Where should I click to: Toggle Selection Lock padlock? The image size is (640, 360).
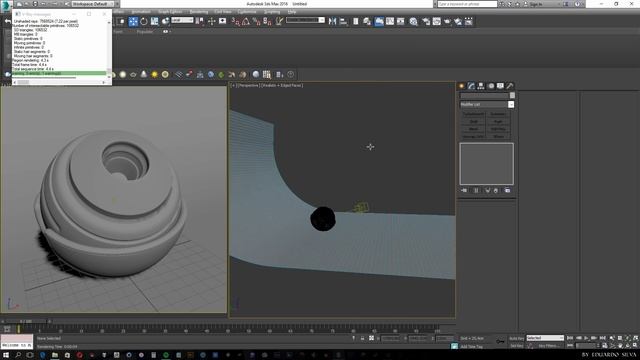point(362,338)
